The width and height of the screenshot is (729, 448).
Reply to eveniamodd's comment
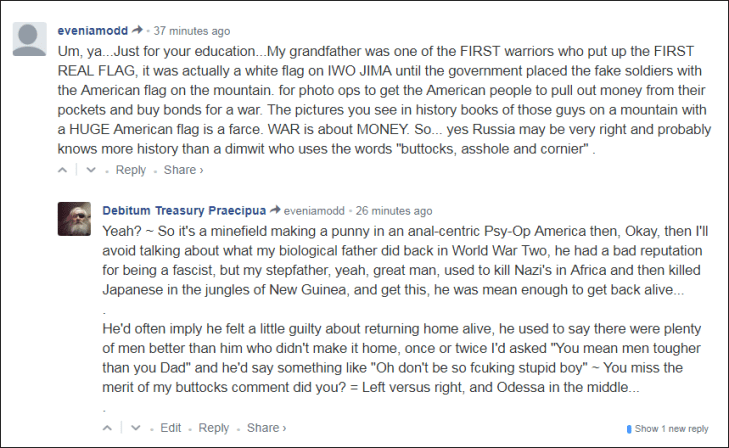131,170
